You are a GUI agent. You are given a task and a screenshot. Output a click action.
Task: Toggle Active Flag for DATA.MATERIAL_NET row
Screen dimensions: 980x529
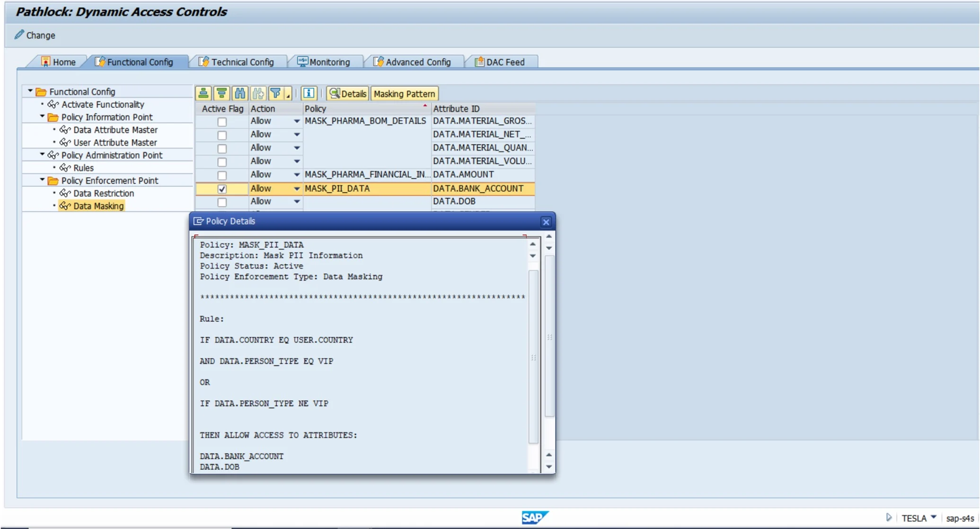click(221, 135)
